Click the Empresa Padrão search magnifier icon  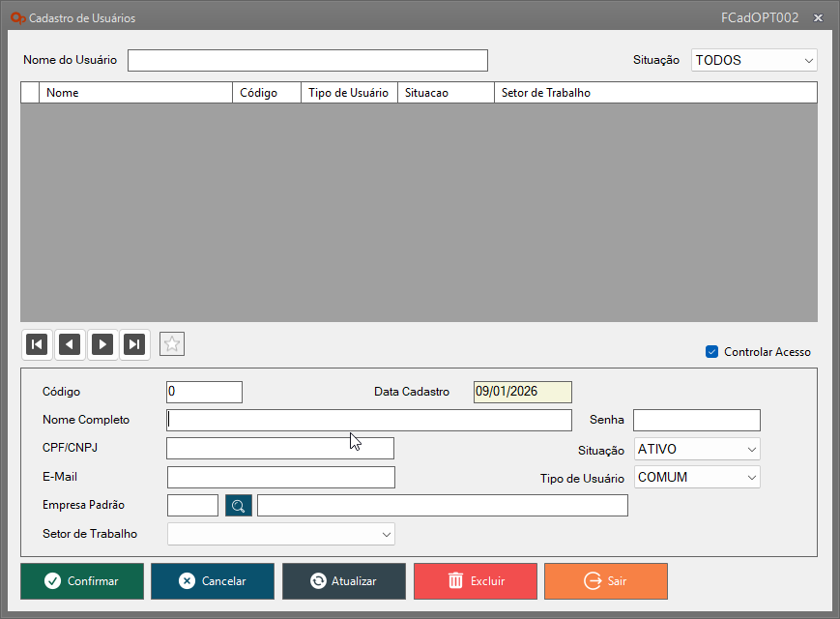[x=239, y=506]
